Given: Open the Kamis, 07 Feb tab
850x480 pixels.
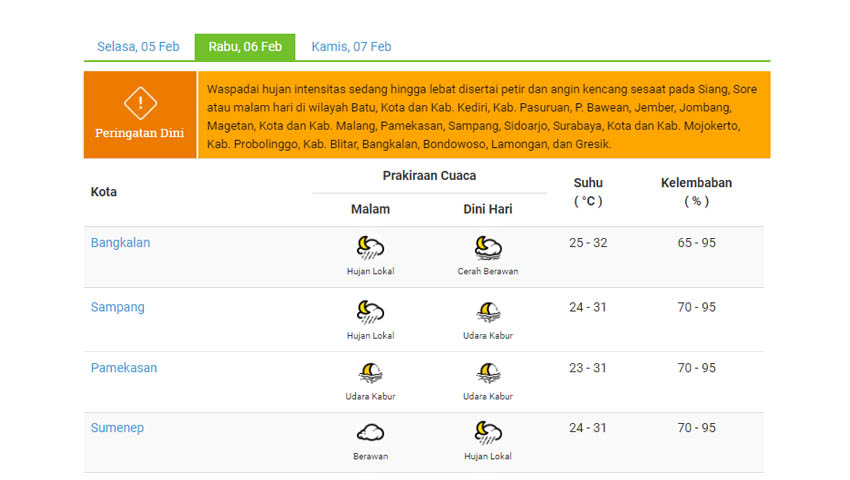Looking at the screenshot, I should (351, 47).
